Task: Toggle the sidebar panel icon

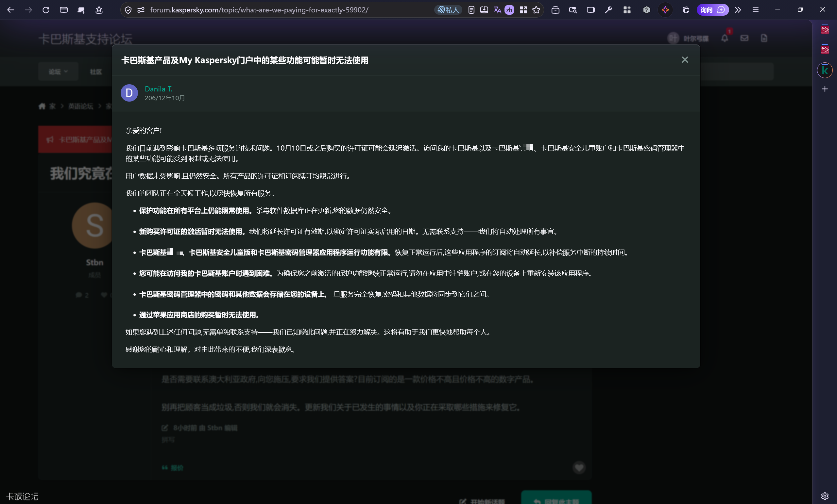Action: [x=591, y=10]
